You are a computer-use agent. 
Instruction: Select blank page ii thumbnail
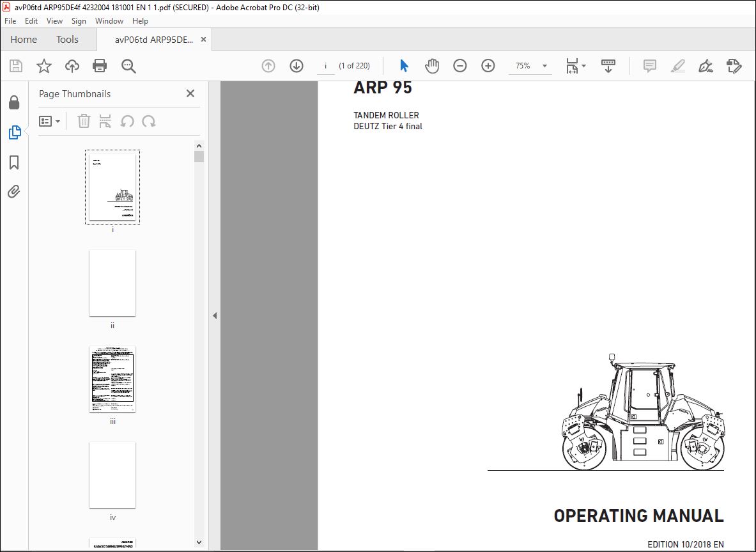pos(112,283)
